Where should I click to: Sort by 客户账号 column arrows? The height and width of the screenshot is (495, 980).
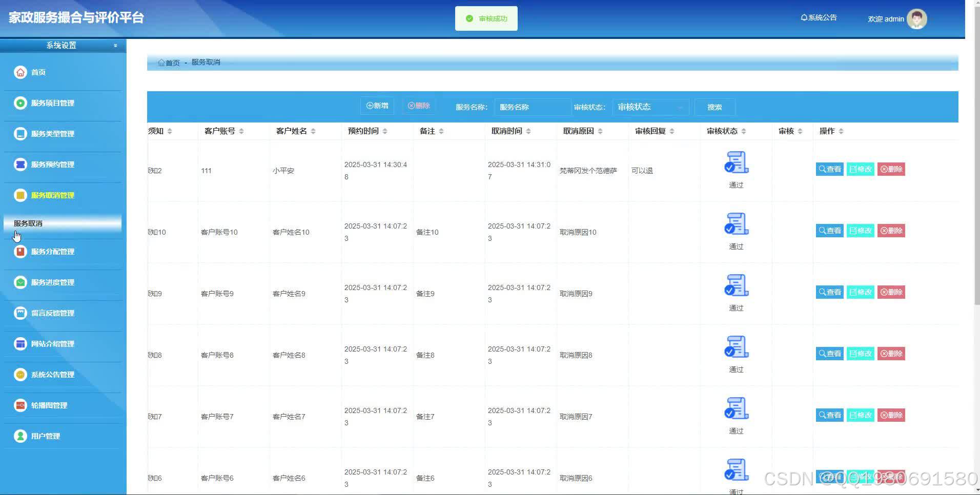(241, 131)
